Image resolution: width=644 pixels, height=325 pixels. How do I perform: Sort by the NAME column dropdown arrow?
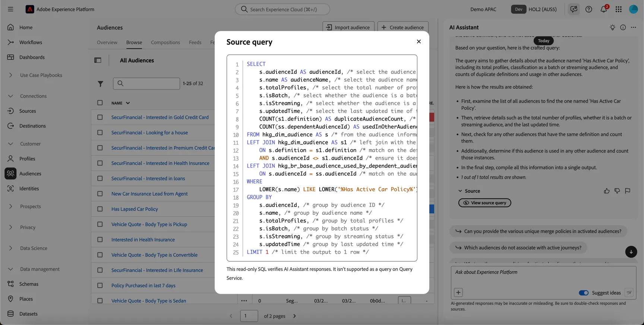(128, 103)
